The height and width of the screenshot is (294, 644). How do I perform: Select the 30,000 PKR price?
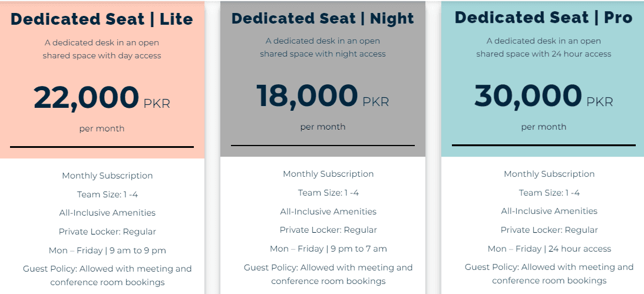[x=543, y=97]
